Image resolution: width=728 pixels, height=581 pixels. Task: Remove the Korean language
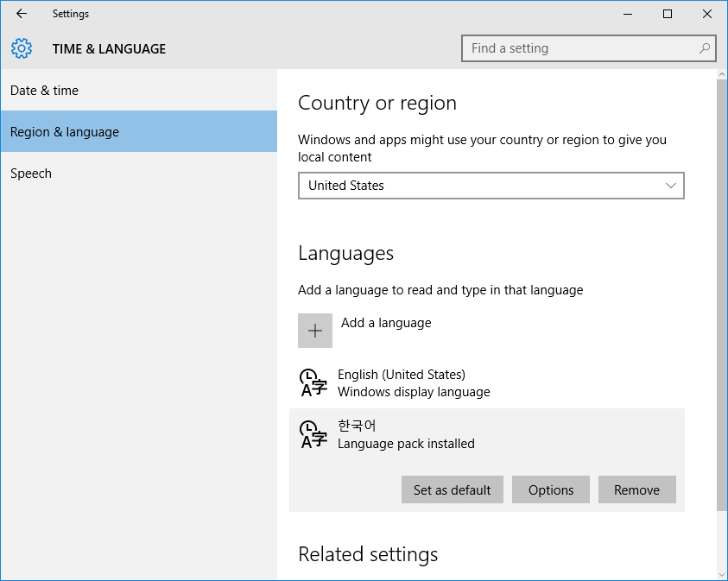tap(637, 489)
